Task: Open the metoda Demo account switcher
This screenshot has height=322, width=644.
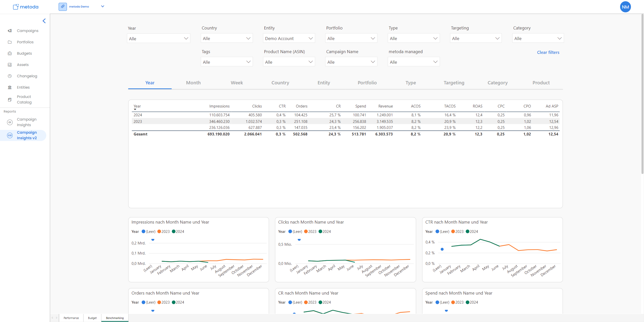Action: (x=102, y=7)
